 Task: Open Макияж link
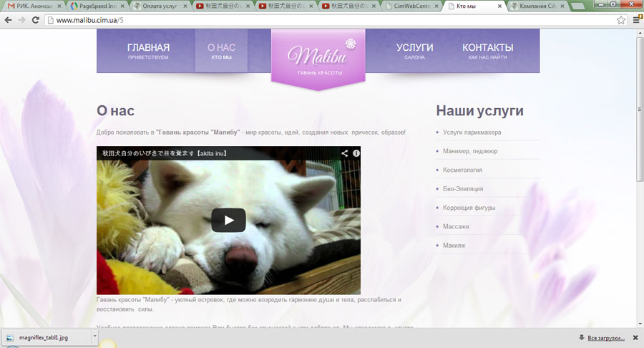click(454, 246)
